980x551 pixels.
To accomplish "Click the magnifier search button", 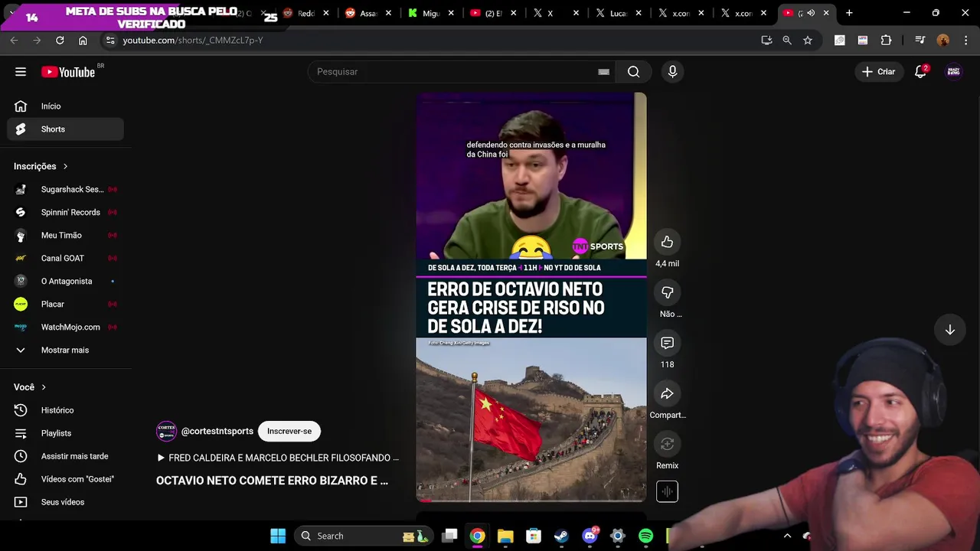I will coord(633,72).
